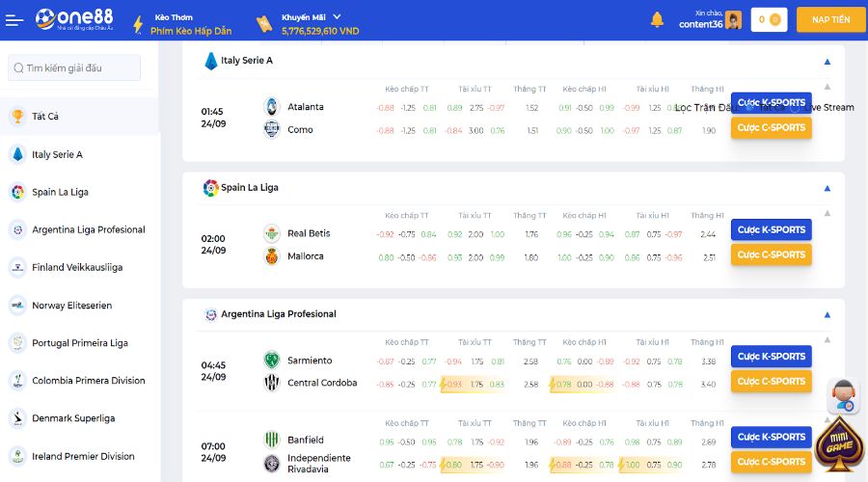Viewport: 868px width, 482px height.
Task: Click the Atalanta team crest
Action: point(271,106)
